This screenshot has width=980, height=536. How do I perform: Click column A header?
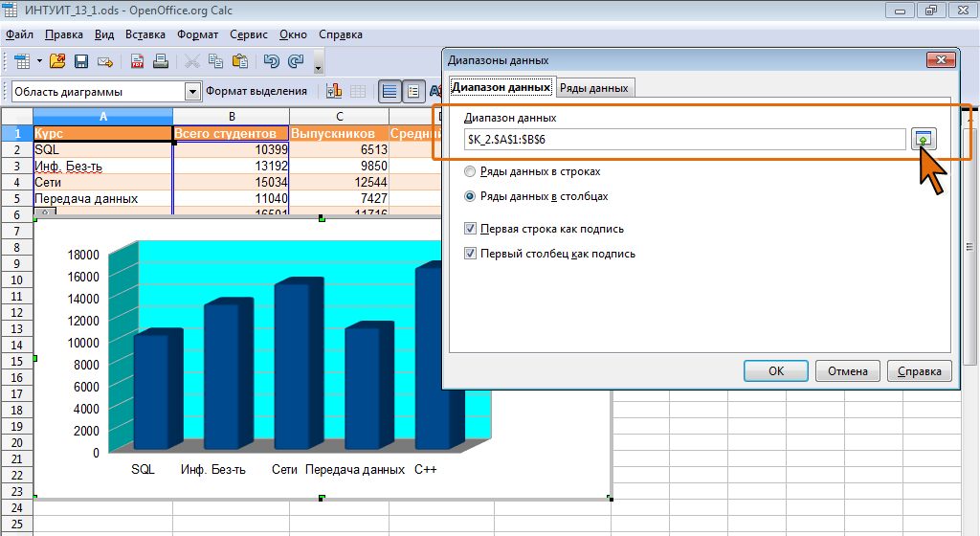(103, 116)
